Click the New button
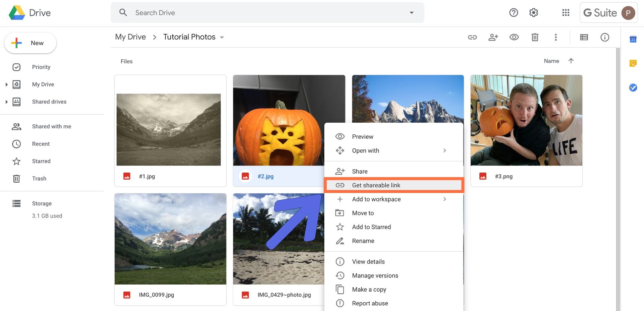Screen dimensions: 644x311 click(30, 43)
